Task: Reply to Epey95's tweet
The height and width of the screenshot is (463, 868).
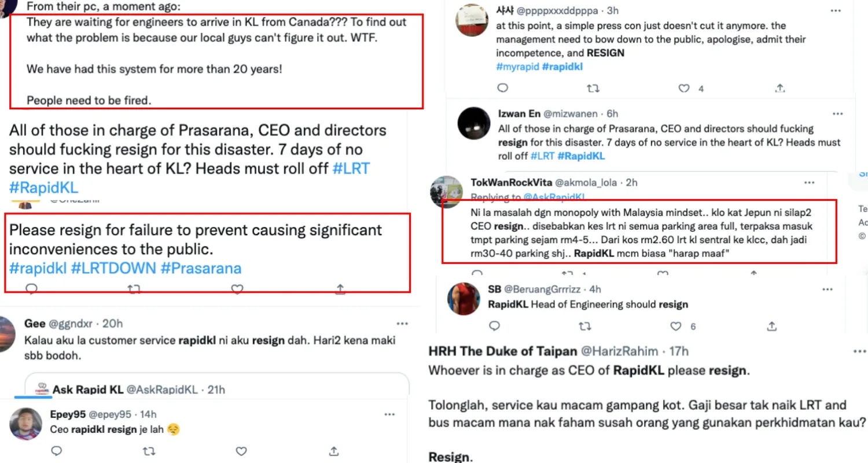Action: (x=56, y=451)
